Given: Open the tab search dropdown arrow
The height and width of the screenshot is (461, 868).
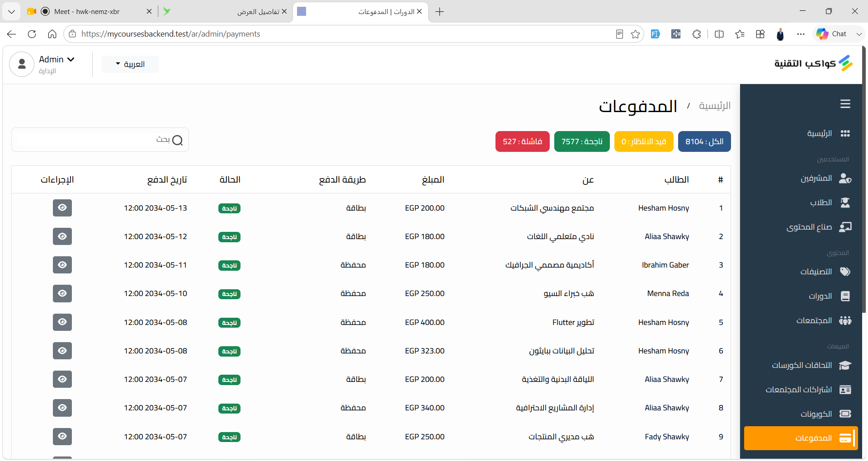Looking at the screenshot, I should [11, 12].
